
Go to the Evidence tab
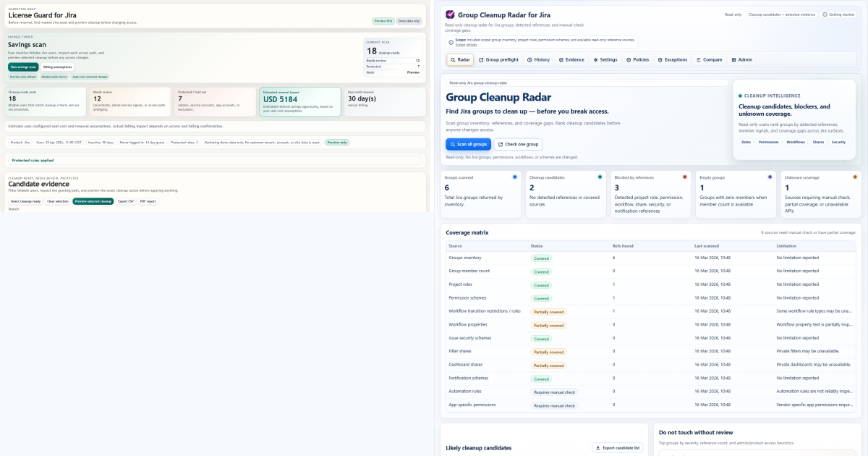571,60
